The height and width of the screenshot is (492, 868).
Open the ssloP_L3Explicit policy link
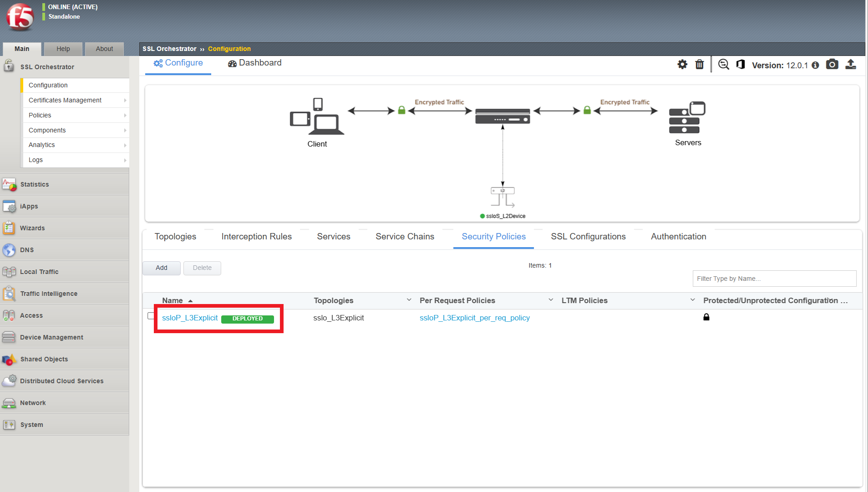(190, 318)
